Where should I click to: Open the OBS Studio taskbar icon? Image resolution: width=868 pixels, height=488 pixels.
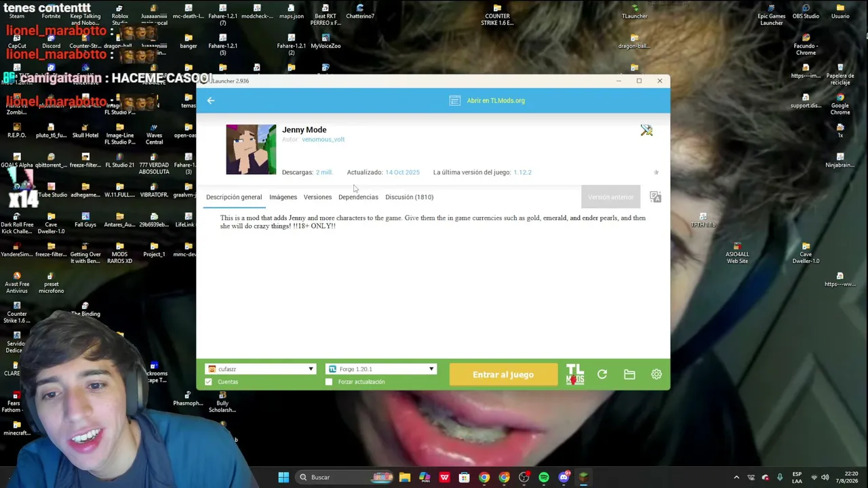pos(524,477)
